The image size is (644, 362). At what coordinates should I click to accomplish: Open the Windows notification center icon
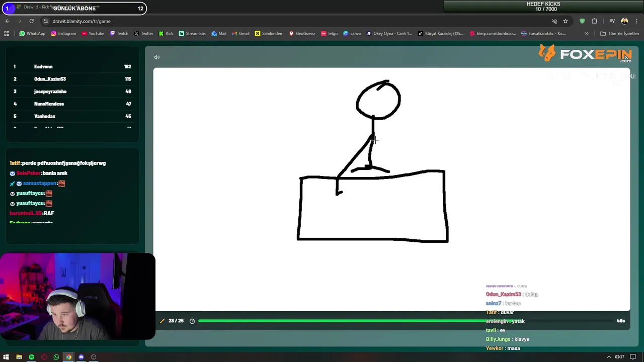pyautogui.click(x=632, y=357)
